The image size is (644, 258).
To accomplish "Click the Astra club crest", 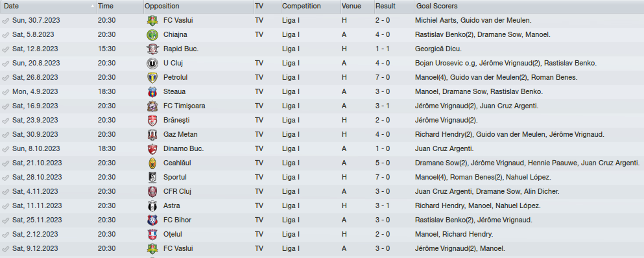I will [x=152, y=206].
